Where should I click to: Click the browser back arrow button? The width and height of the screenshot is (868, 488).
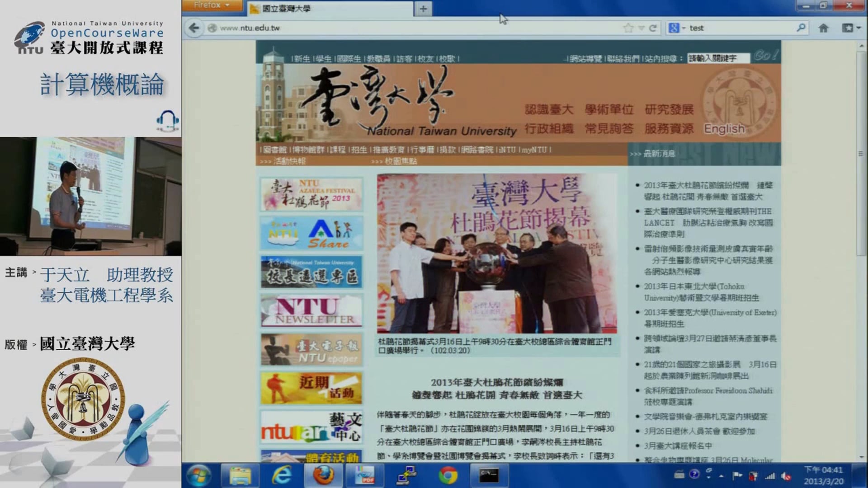pos(194,28)
